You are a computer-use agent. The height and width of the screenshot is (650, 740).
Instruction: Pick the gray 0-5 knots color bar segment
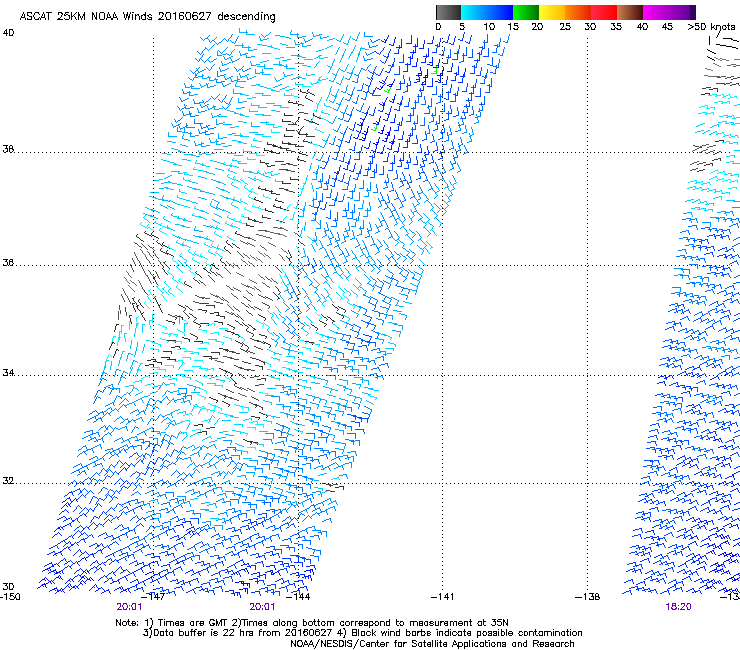tap(448, 12)
